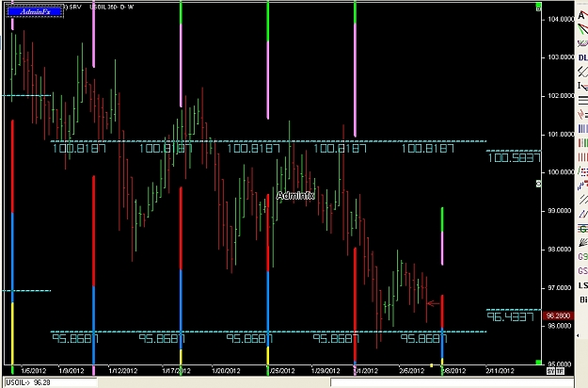Select the green 'G' with lines tool
The height and width of the screenshot is (388, 588).
point(582,229)
